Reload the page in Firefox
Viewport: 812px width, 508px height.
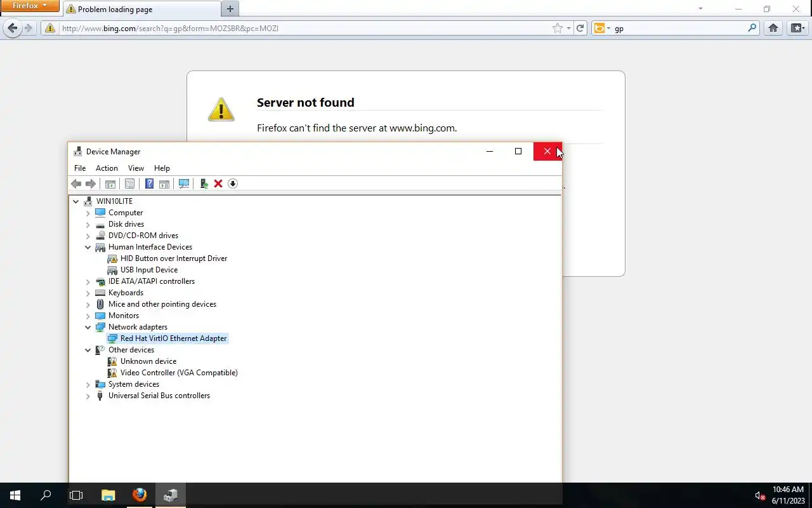[580, 28]
